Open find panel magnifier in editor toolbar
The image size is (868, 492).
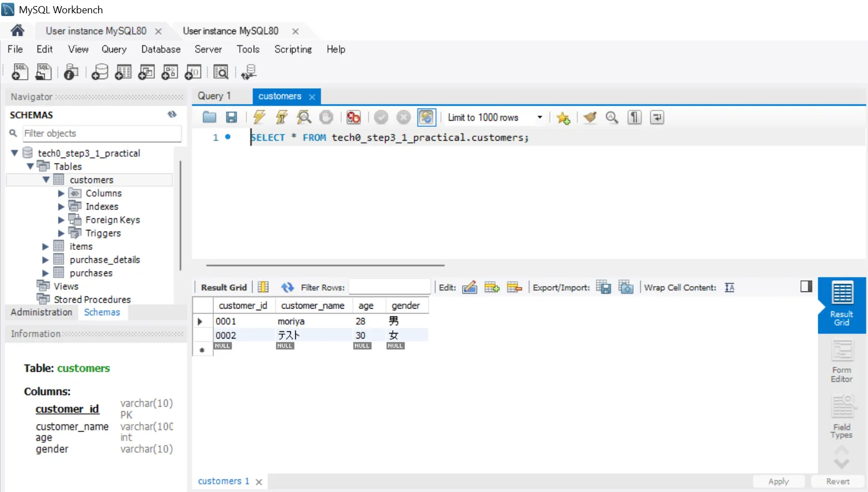pyautogui.click(x=612, y=117)
